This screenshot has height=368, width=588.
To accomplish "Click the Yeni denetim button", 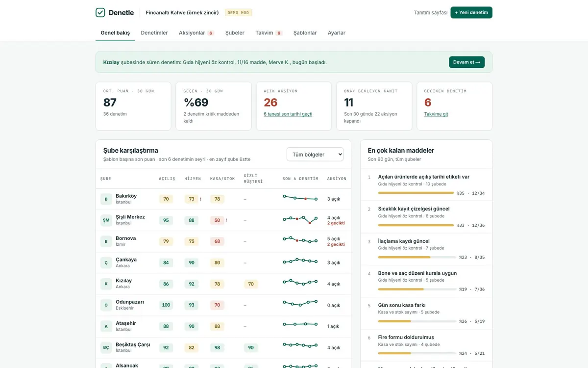I will click(471, 12).
